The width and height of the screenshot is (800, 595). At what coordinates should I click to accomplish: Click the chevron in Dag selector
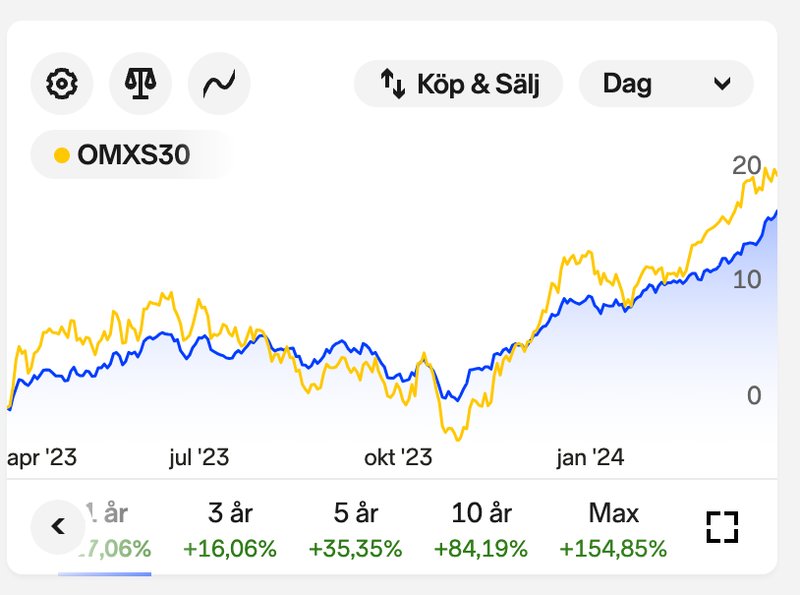[x=723, y=84]
